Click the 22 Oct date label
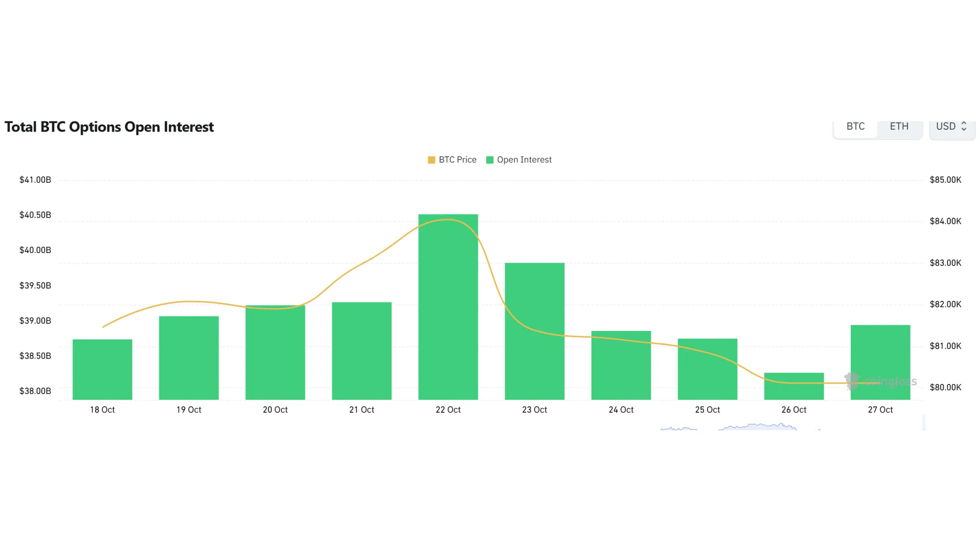980x551 pixels. pyautogui.click(x=448, y=410)
